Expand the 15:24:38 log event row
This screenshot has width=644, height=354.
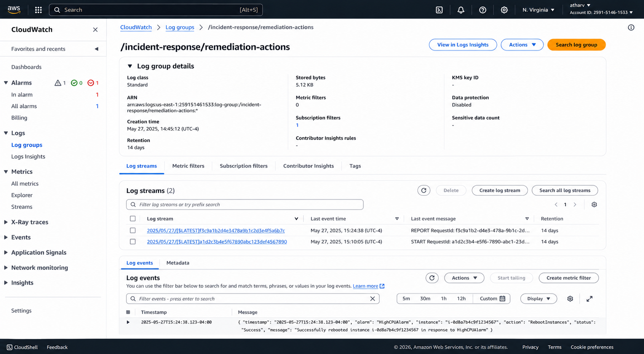click(x=128, y=322)
